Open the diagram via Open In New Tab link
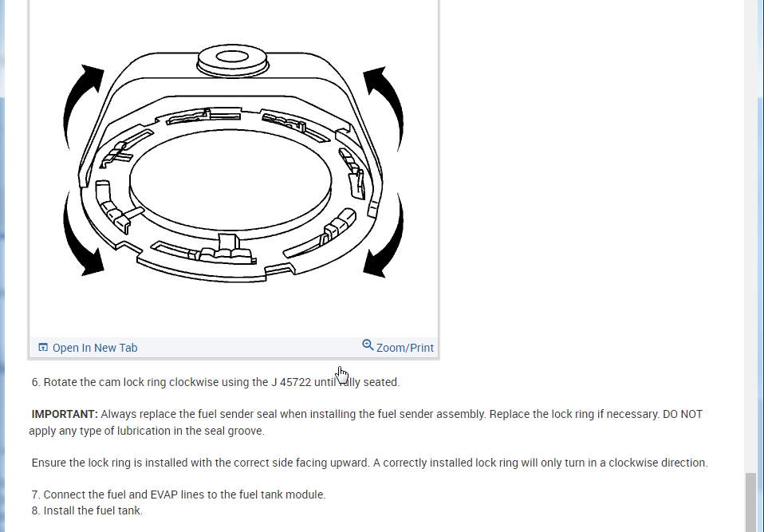764x532 pixels. coord(95,348)
